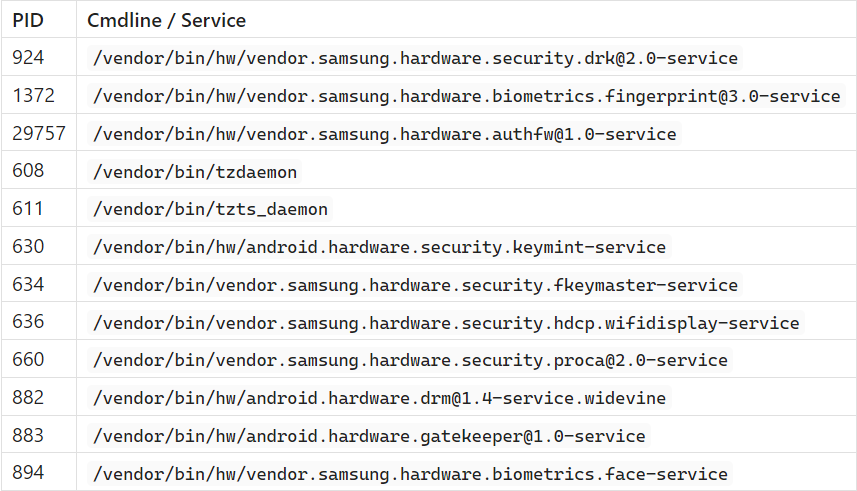857x491 pixels.
Task: Click PID 611 cell
Action: [x=28, y=210]
